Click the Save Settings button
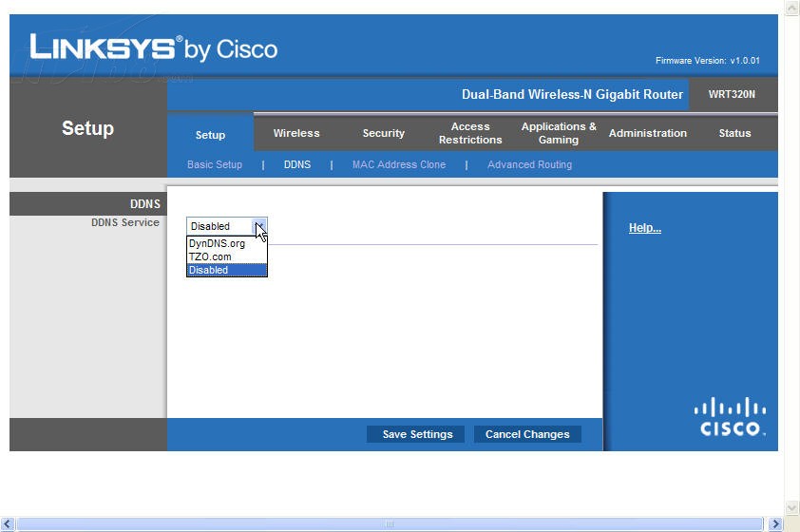This screenshot has height=532, width=800. [415, 434]
